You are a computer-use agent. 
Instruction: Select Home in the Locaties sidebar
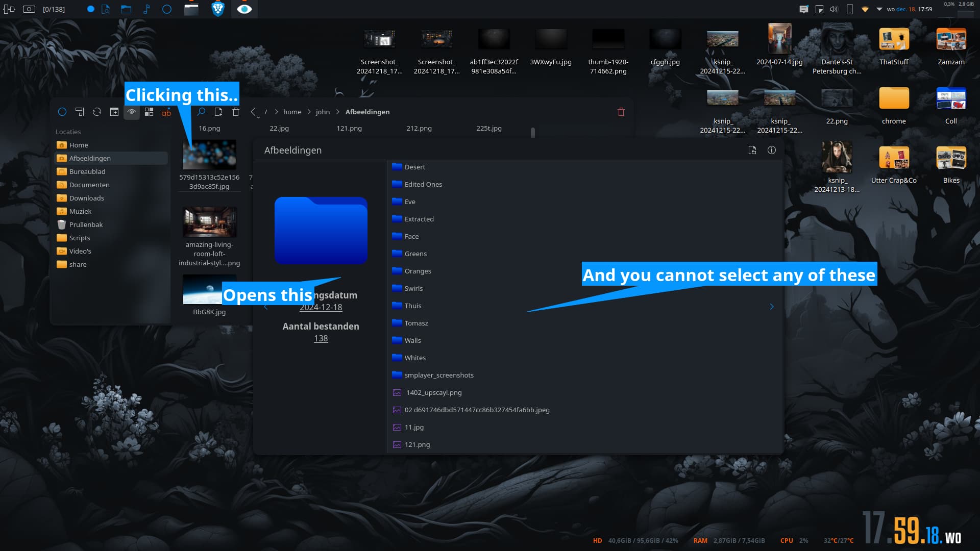(111, 145)
